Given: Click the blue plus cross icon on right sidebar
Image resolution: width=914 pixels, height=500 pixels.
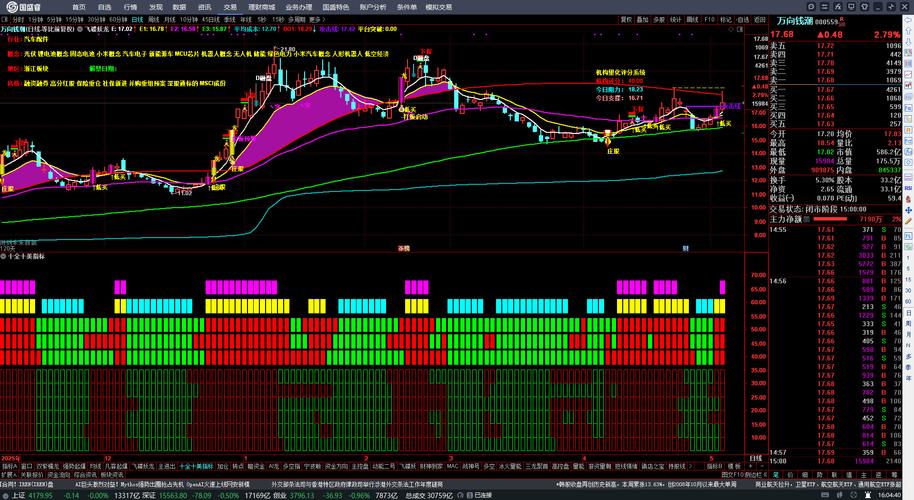Looking at the screenshot, I should pos(908,210).
